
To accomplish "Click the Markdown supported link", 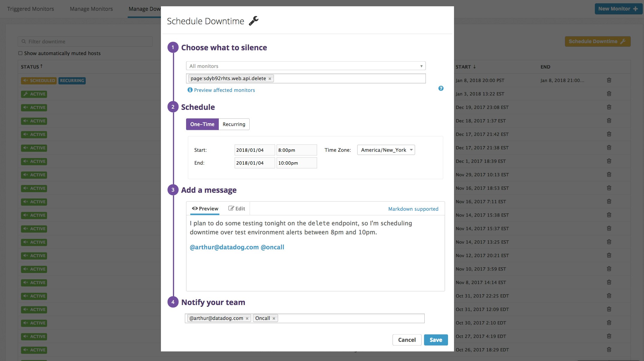I will coord(413,209).
